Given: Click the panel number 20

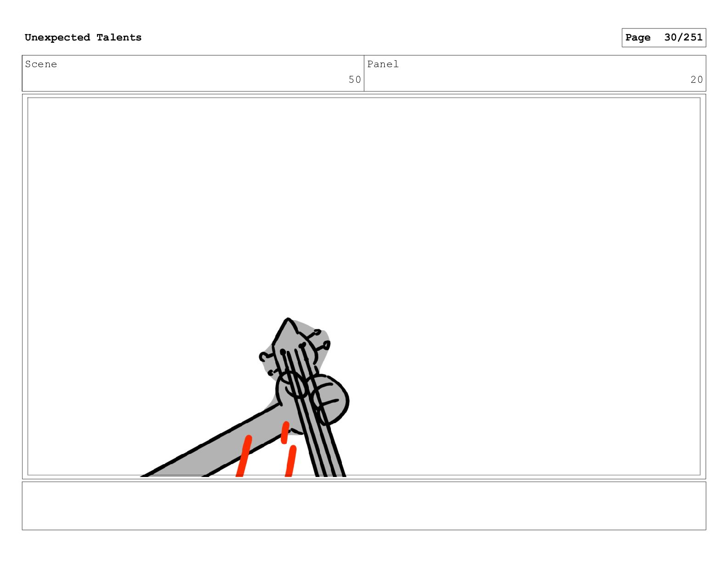Looking at the screenshot, I should point(696,80).
